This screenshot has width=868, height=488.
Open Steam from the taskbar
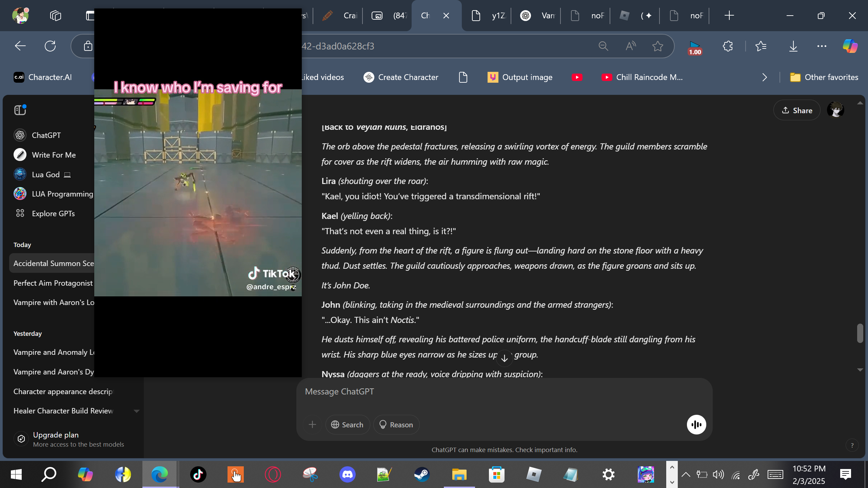(422, 474)
